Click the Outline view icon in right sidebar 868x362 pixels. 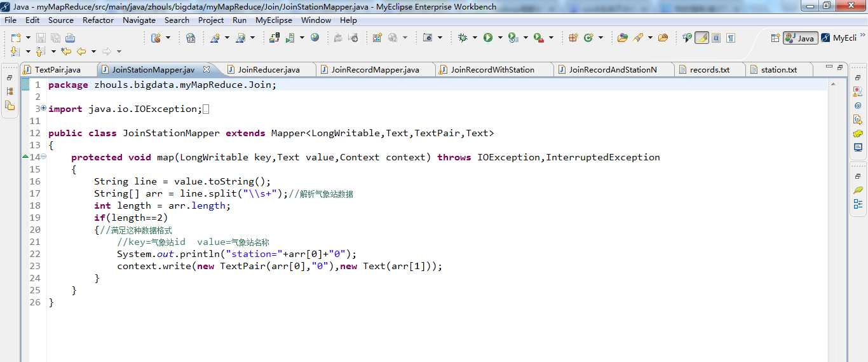858,204
